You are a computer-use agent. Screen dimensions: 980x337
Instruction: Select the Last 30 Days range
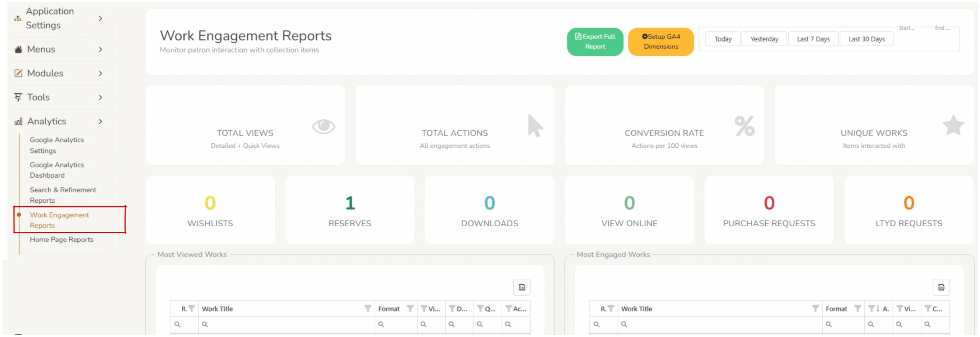[x=866, y=39]
